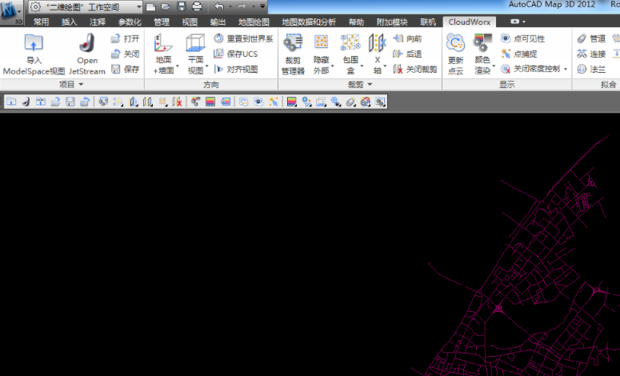
Task: Click New in the quick access toolbar
Action: coord(151,7)
